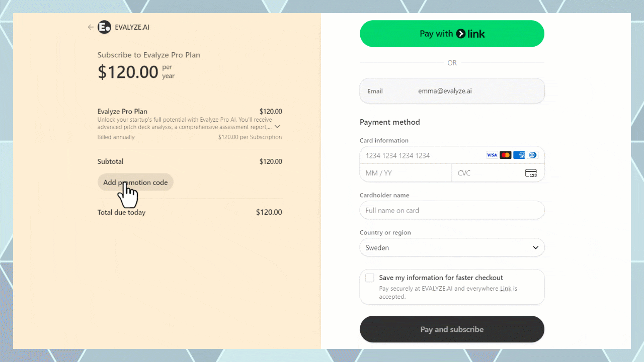Click the Evalyze round logo icon
The image size is (644, 362).
pos(104,27)
